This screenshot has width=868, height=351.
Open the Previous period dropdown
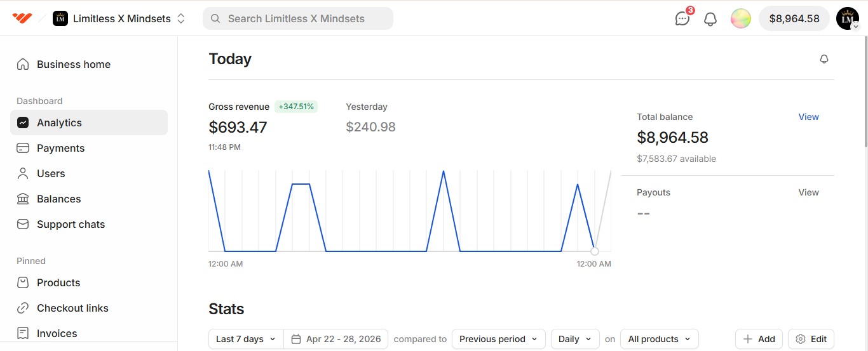[499, 339]
